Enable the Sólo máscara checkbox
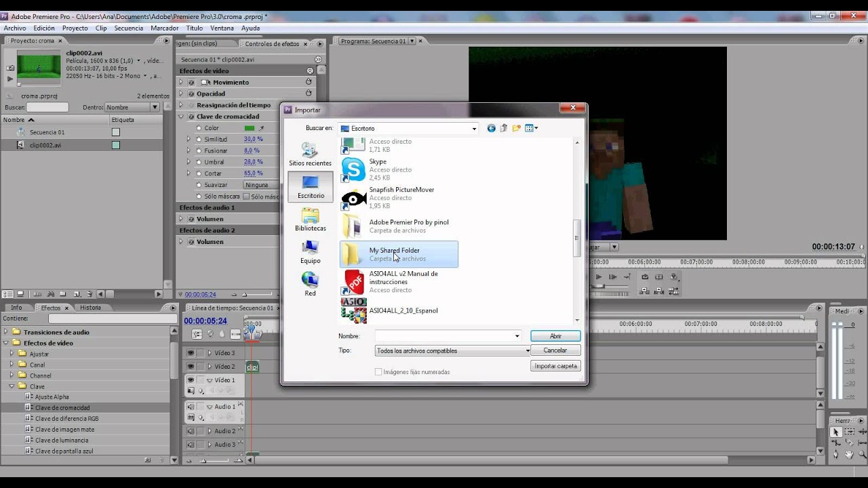The image size is (868, 488). [246, 197]
